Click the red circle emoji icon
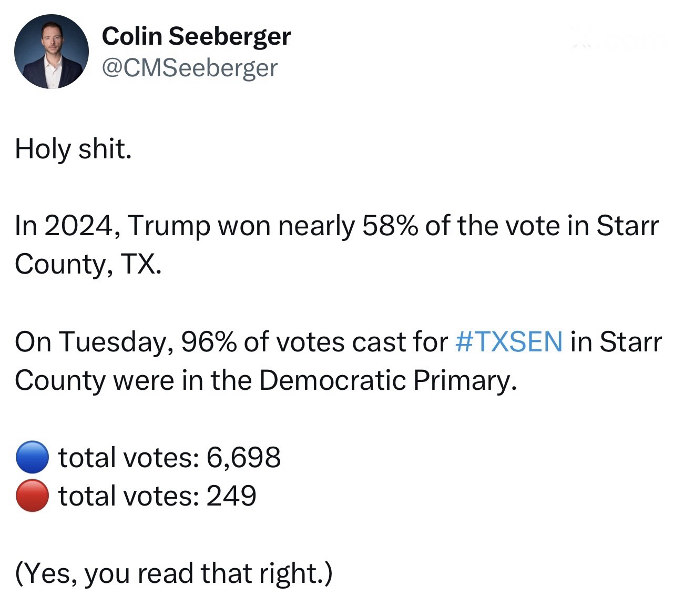 point(32,496)
